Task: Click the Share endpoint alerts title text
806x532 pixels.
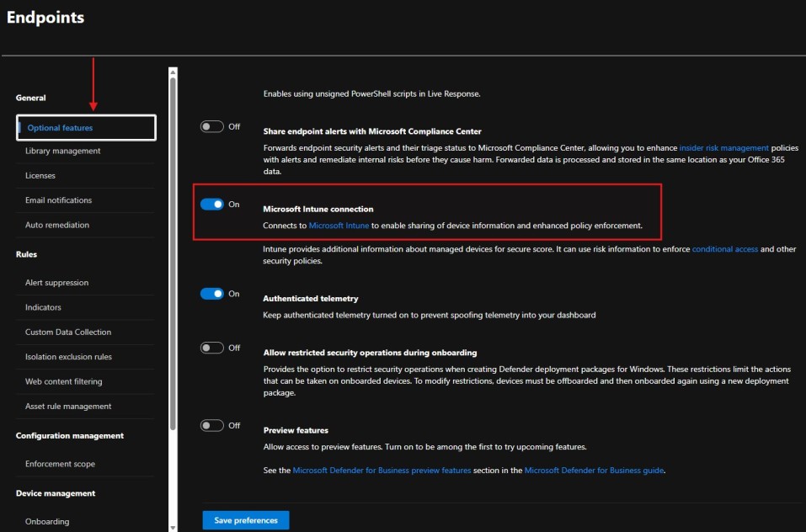Action: 372,131
